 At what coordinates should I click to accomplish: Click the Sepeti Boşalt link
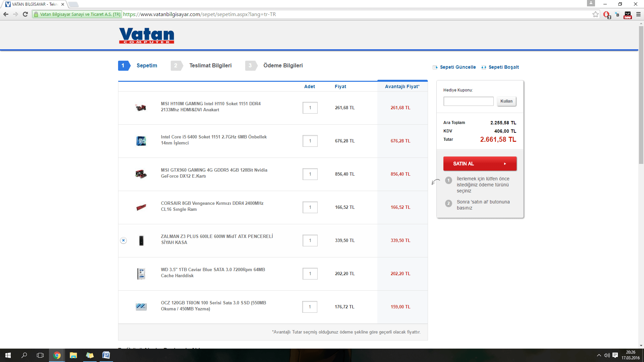coord(503,67)
